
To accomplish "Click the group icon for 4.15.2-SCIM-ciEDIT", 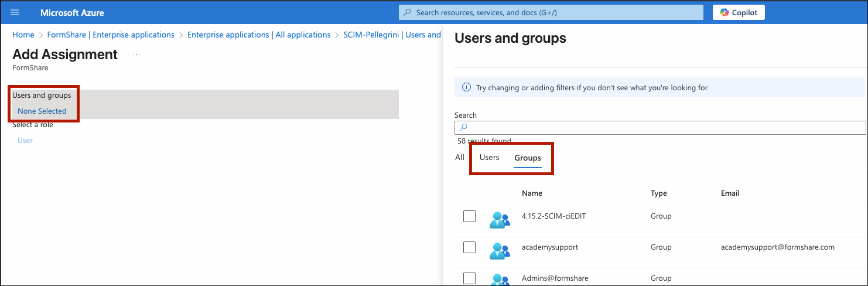I will click(x=499, y=220).
